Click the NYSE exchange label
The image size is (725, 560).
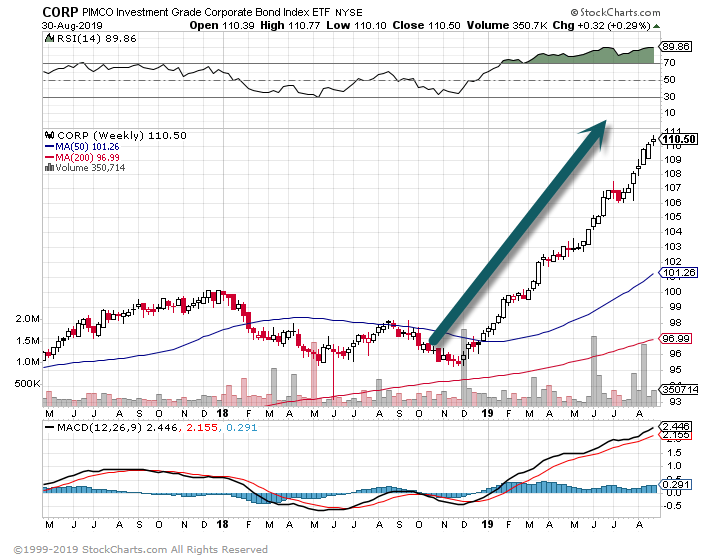coord(349,12)
